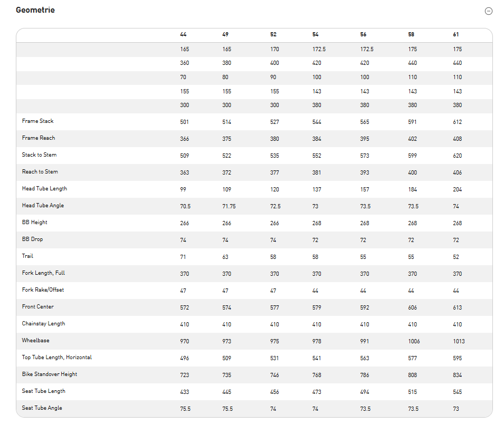Image resolution: width=504 pixels, height=434 pixels.
Task: Click the size 52 column header
Action: tap(273, 35)
